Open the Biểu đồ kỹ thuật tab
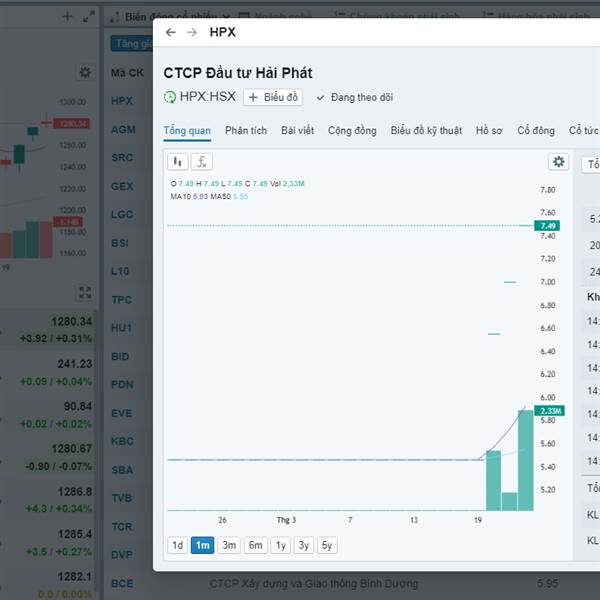The width and height of the screenshot is (600, 600). [426, 130]
